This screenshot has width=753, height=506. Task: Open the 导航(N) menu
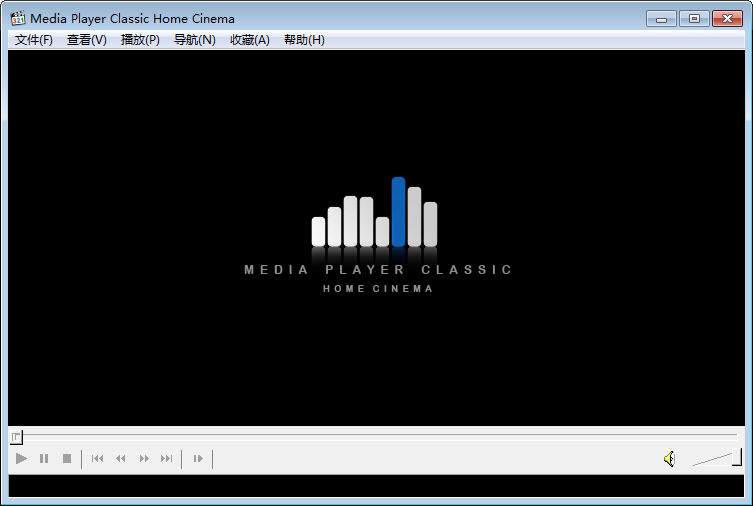click(x=194, y=40)
